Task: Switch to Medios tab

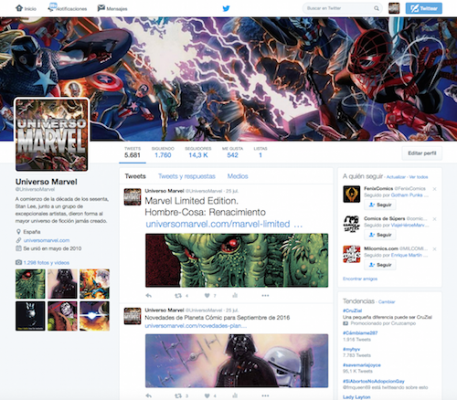Action: click(238, 176)
